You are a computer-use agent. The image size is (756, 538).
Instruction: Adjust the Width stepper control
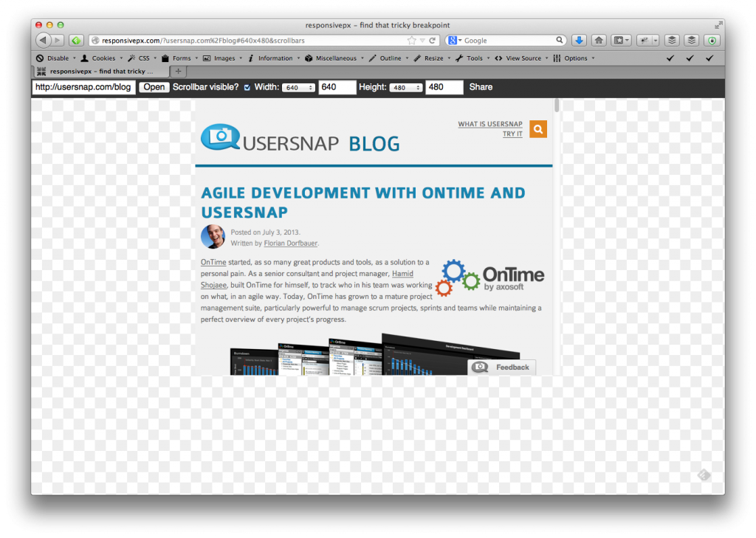[298, 86]
